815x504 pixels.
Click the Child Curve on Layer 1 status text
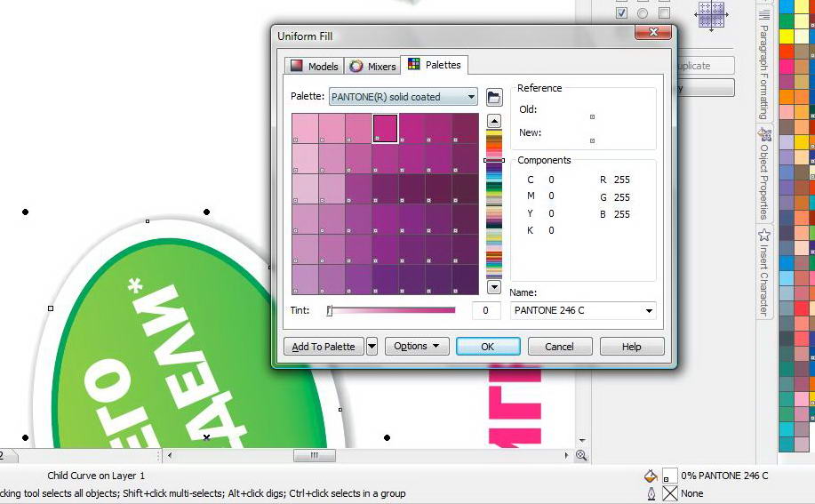(96, 476)
